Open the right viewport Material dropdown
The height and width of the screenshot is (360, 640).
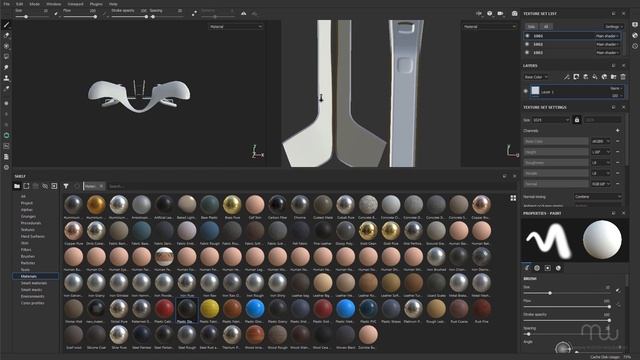(x=489, y=27)
